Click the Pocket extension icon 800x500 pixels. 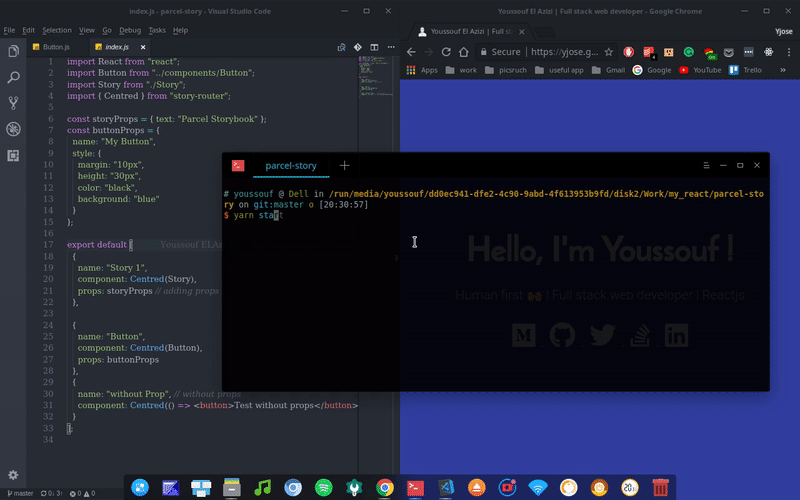tap(729, 52)
